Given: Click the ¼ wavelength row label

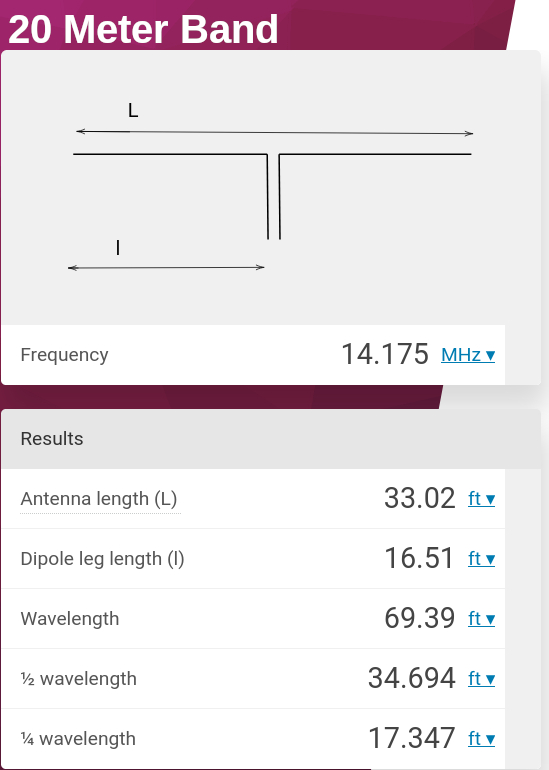Looking at the screenshot, I should (78, 739).
